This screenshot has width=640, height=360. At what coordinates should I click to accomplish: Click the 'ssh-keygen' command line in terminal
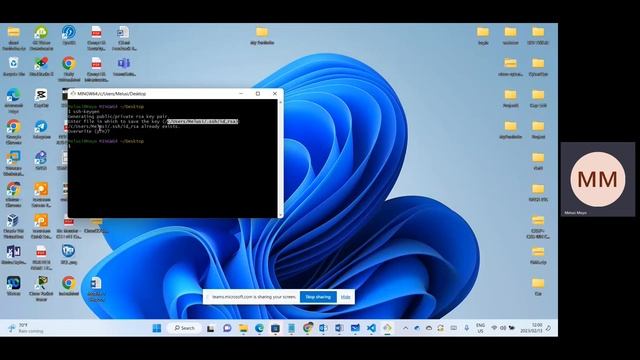click(84, 111)
